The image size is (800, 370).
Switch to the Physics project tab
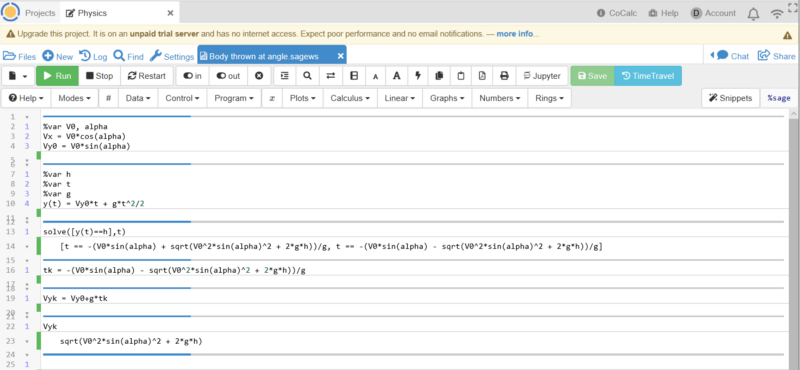click(87, 13)
